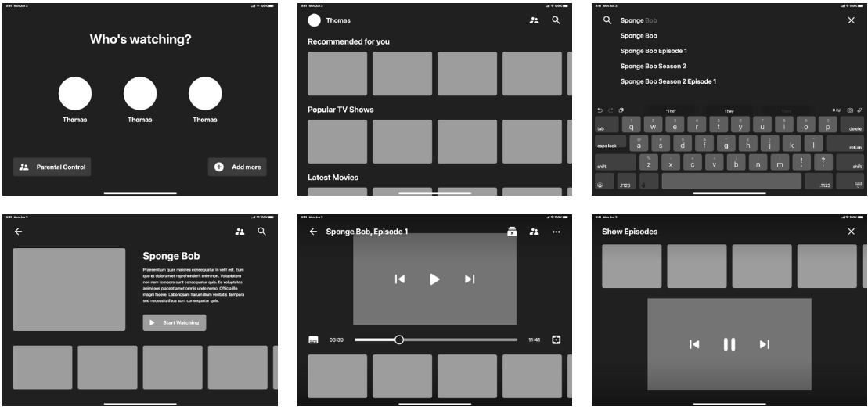The width and height of the screenshot is (868, 410).
Task: Toggle subtitles icon left of the 03:39 timestamp
Action: pyautogui.click(x=313, y=340)
